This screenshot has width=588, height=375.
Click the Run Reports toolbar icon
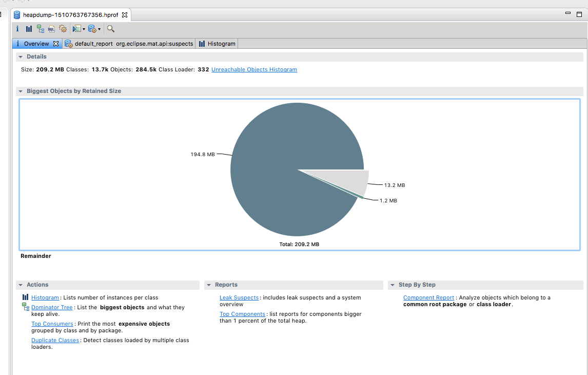[x=76, y=29]
